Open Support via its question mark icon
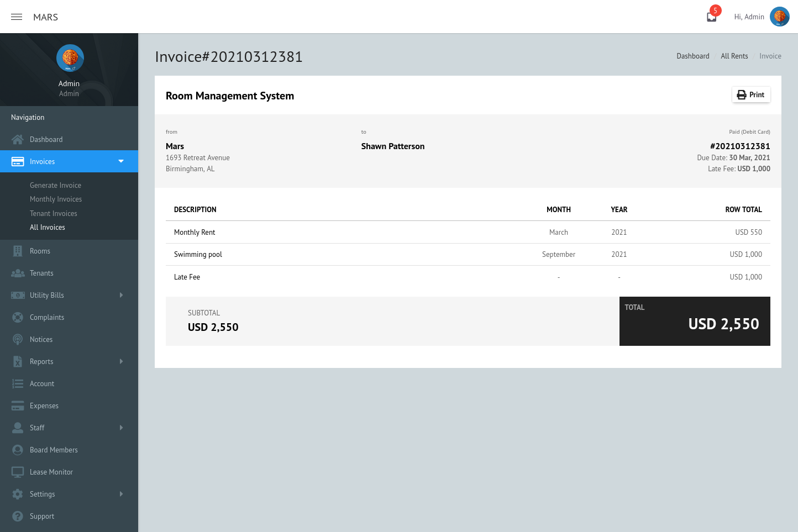This screenshot has height=532, width=798. point(18,516)
